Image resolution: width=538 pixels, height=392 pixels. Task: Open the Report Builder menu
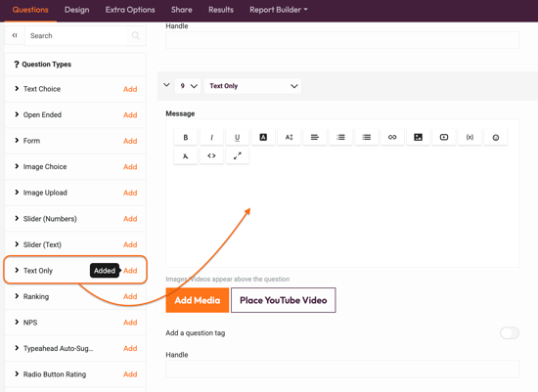[279, 10]
